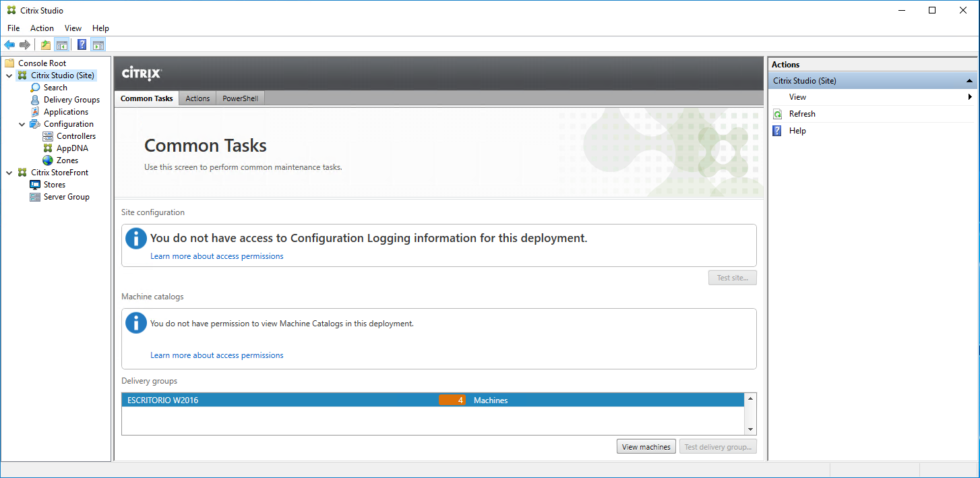Screen dimensions: 980x478
Task: Select the Delivery Groups icon in tree
Action: (x=35, y=100)
